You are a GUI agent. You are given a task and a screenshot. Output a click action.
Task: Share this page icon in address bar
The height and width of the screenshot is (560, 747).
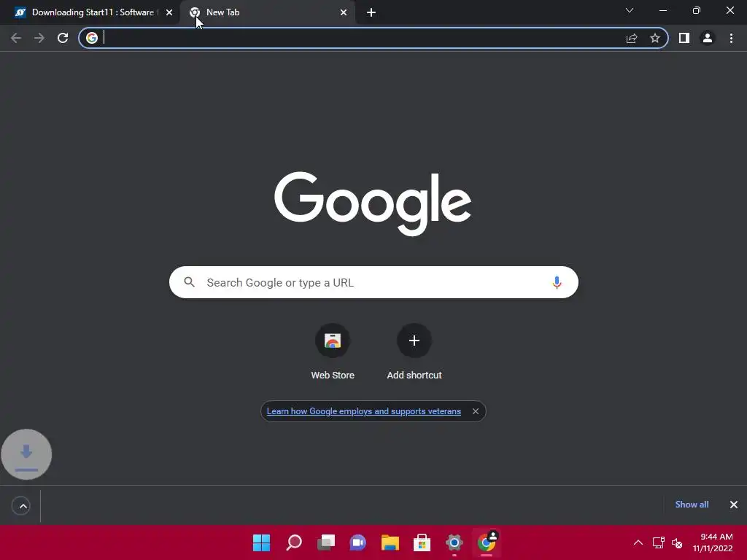(x=632, y=38)
